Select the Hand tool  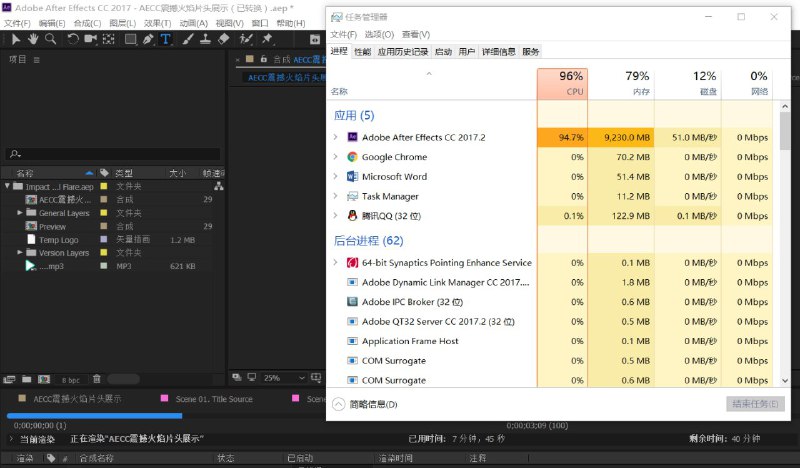(33, 39)
